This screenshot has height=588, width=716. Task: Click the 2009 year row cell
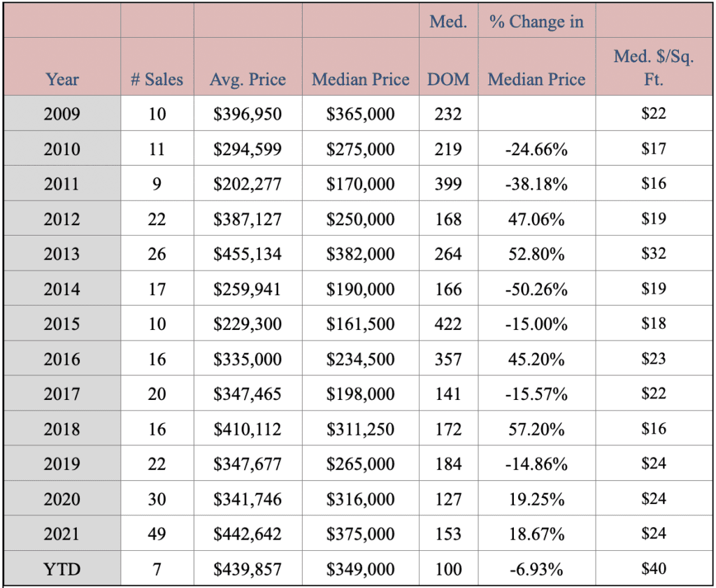pyautogui.click(x=62, y=114)
